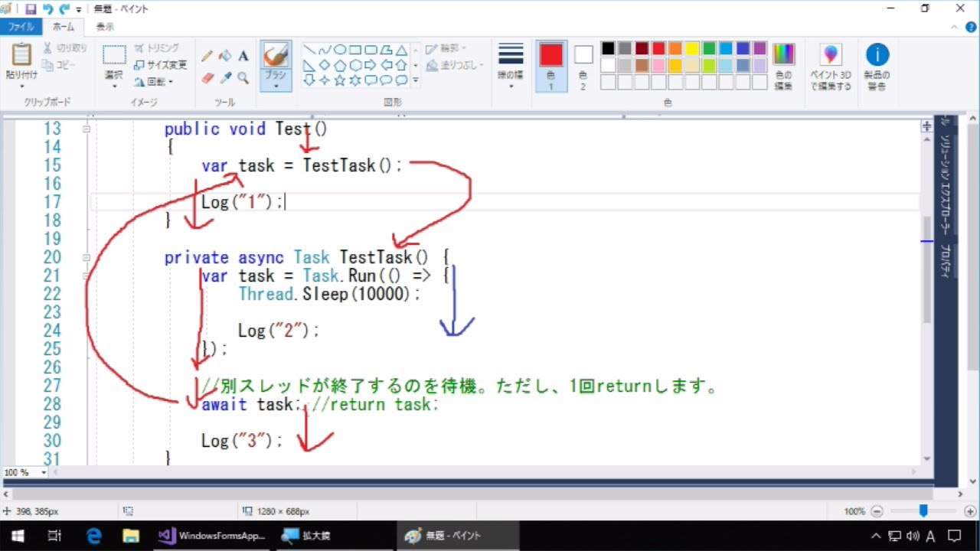The width and height of the screenshot is (980, 551).
Task: Click the zoom out minus button
Action: click(x=877, y=511)
